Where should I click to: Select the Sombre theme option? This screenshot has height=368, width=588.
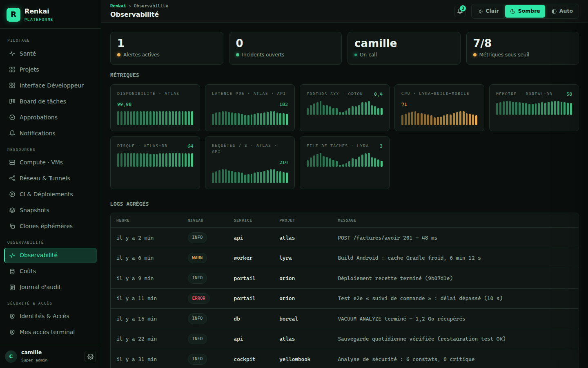[x=525, y=11]
